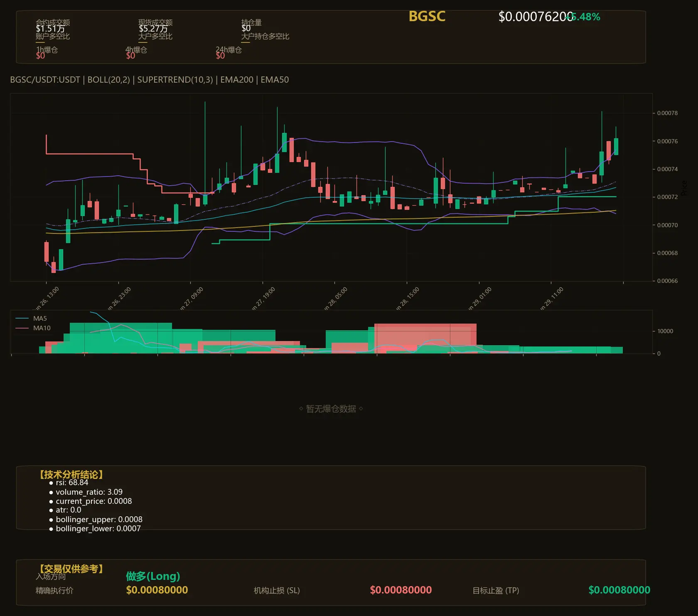Click the 合约成交额 label
Screen dimensions: 698x616
pos(53,22)
